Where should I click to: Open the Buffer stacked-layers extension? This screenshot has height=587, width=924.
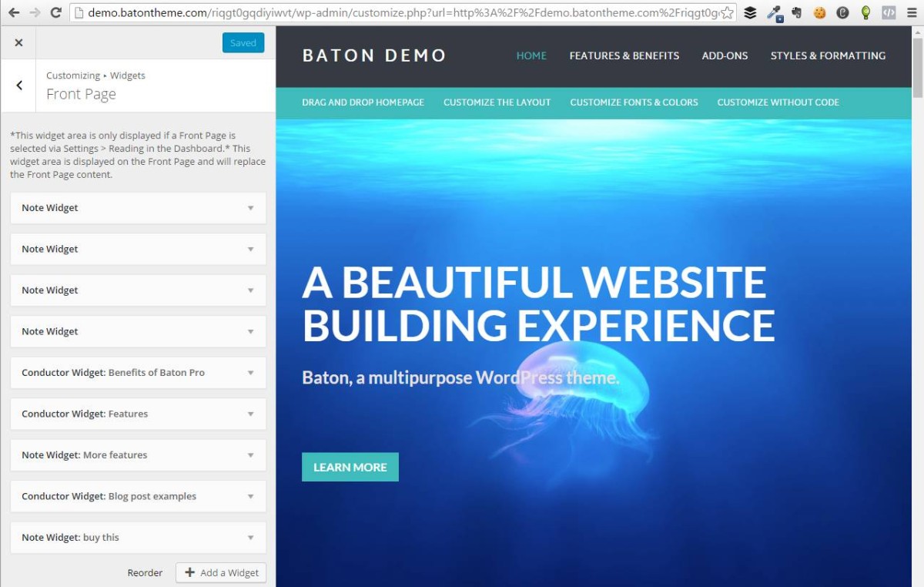tap(750, 12)
